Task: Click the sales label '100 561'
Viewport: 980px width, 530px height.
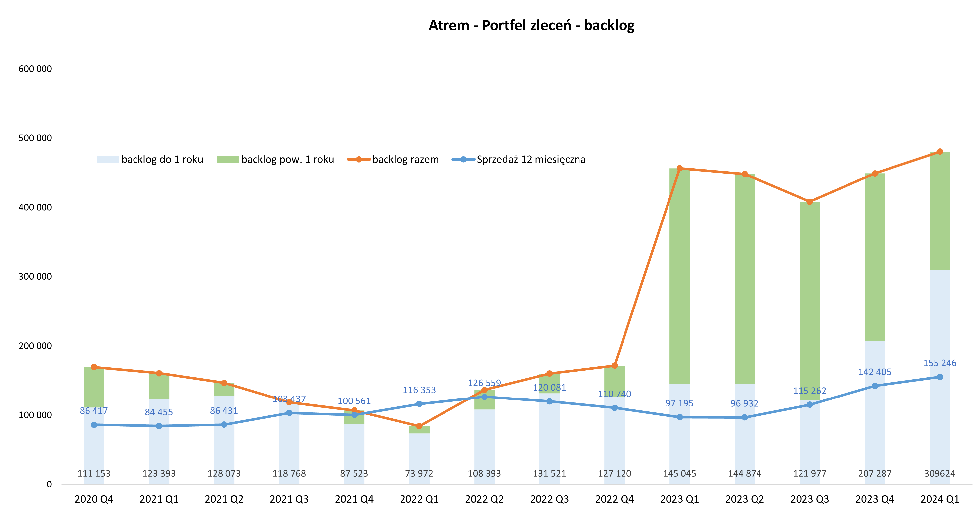Action: pyautogui.click(x=354, y=401)
